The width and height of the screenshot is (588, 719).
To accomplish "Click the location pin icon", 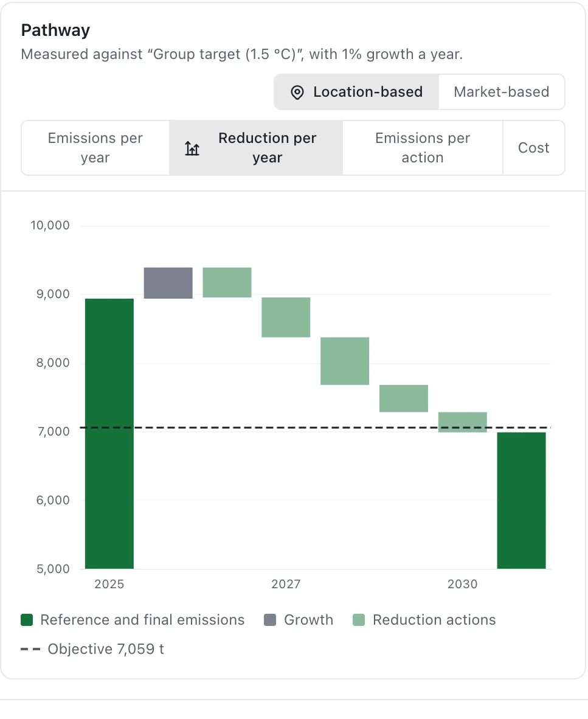I will click(297, 92).
